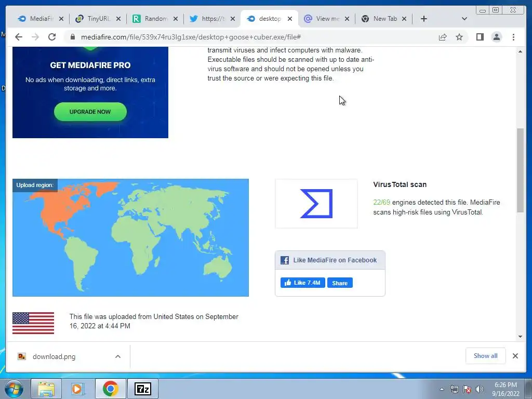Click the network tray icon
This screenshot has width=532, height=399.
coord(454,389)
